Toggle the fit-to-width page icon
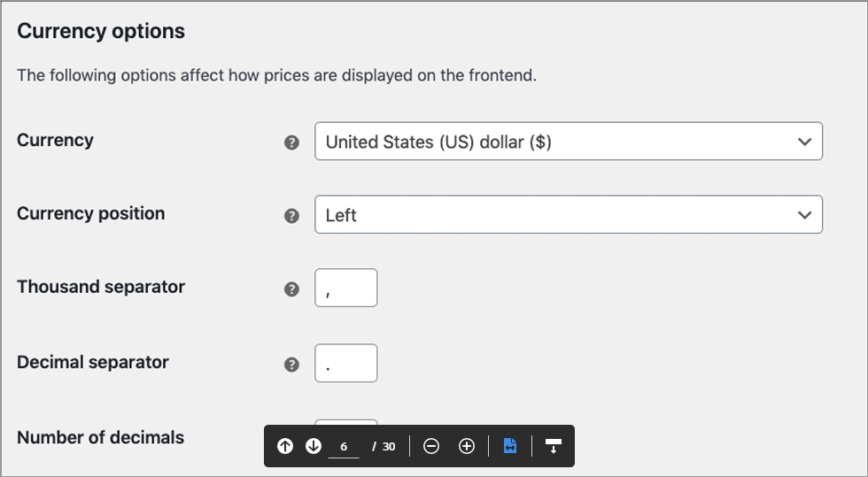868x477 pixels. pos(510,446)
